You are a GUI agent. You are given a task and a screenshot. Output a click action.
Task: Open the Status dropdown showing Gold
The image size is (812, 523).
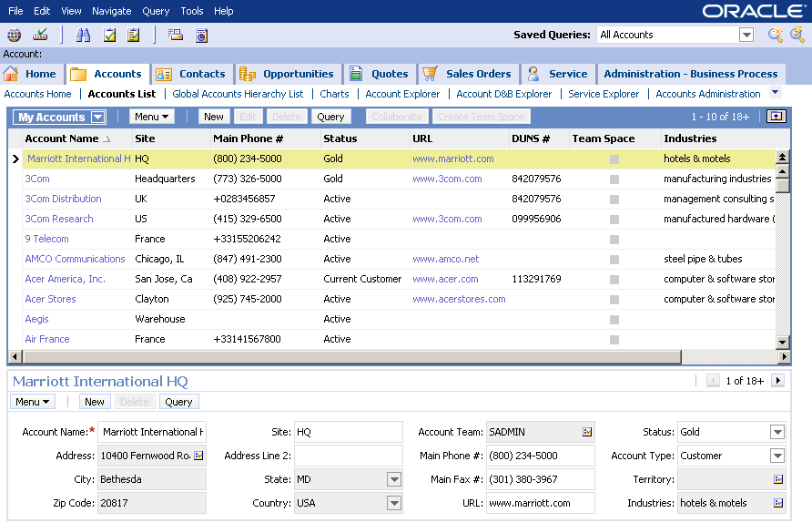776,432
